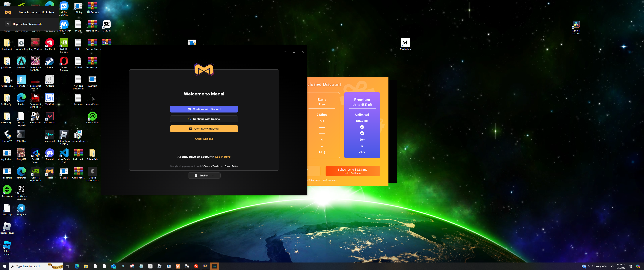Open the Privacy Policy link
Screen dimensions: 644x270
tap(231, 166)
